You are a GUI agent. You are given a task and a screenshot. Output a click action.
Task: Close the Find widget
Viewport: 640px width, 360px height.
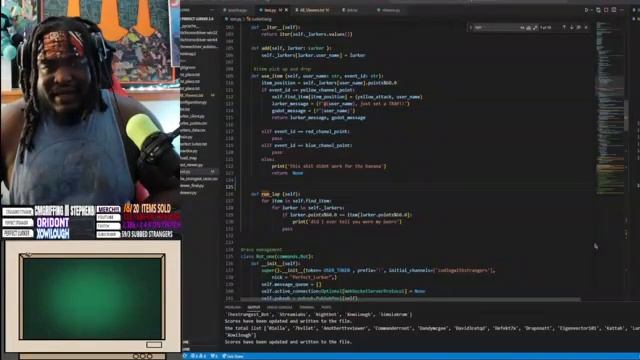pyautogui.click(x=586, y=27)
